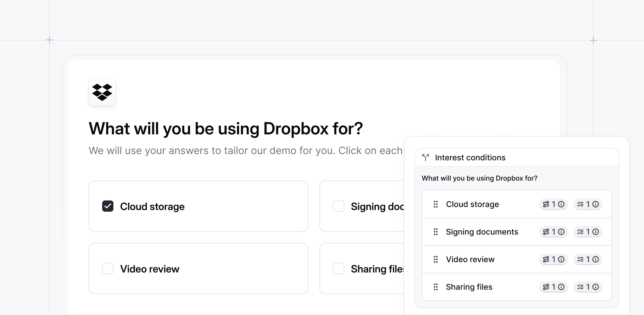Open Sharing files checklist count badge
Screen dimensions: 644x315
point(588,287)
